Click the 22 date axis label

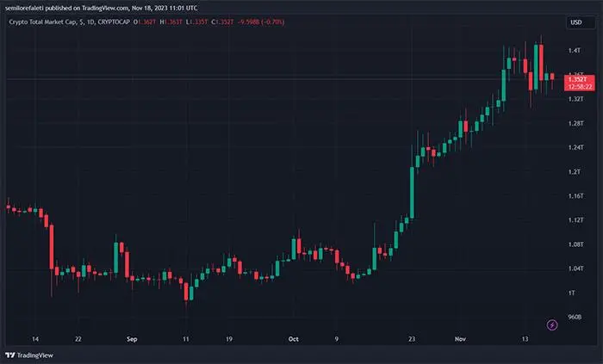tap(78, 339)
